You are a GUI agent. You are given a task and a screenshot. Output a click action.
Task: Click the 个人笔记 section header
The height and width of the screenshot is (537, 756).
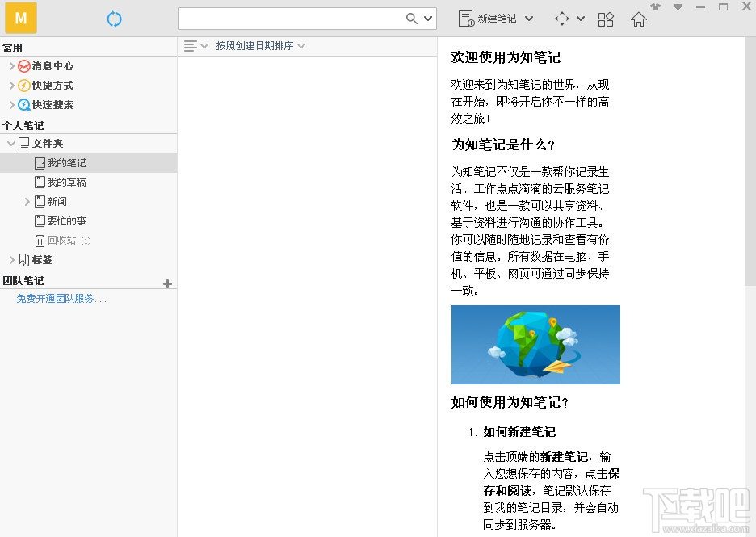pyautogui.click(x=23, y=125)
